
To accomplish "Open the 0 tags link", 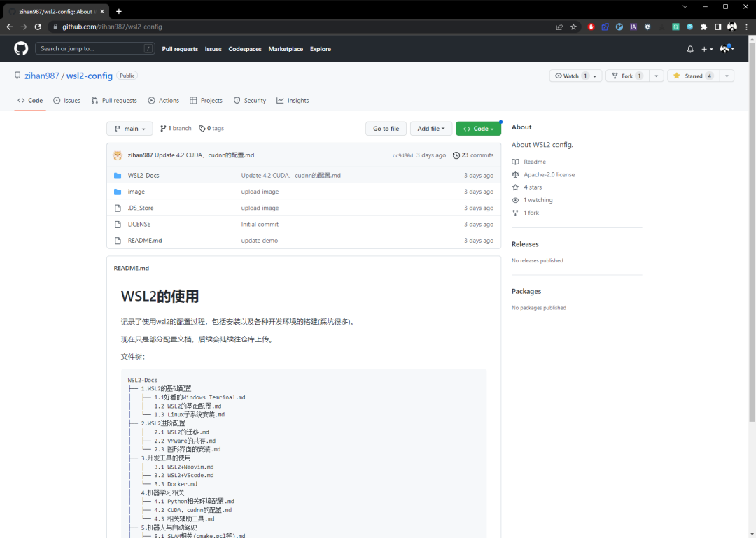I will coord(211,129).
